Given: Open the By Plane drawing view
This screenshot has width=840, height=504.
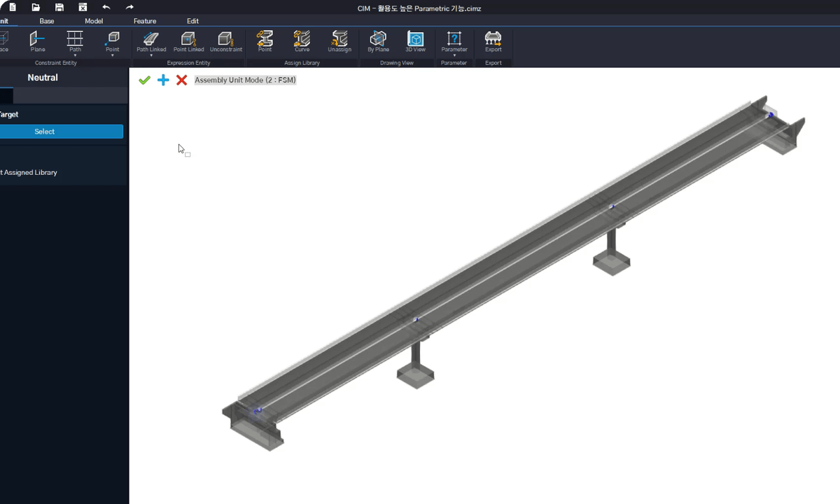Looking at the screenshot, I should coord(378,41).
